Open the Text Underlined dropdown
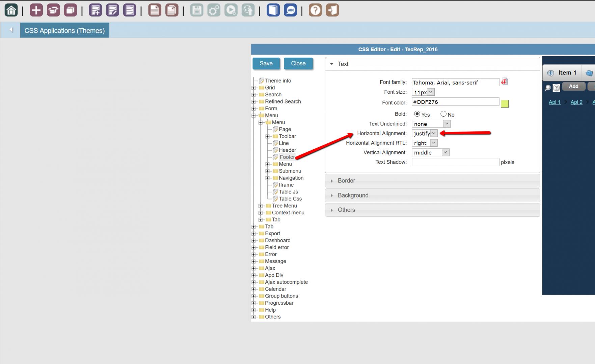 coord(431,124)
